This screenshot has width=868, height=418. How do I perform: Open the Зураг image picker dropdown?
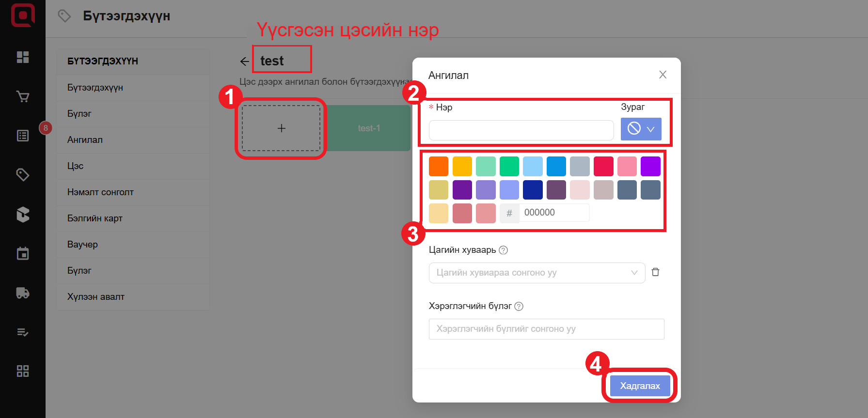(641, 129)
